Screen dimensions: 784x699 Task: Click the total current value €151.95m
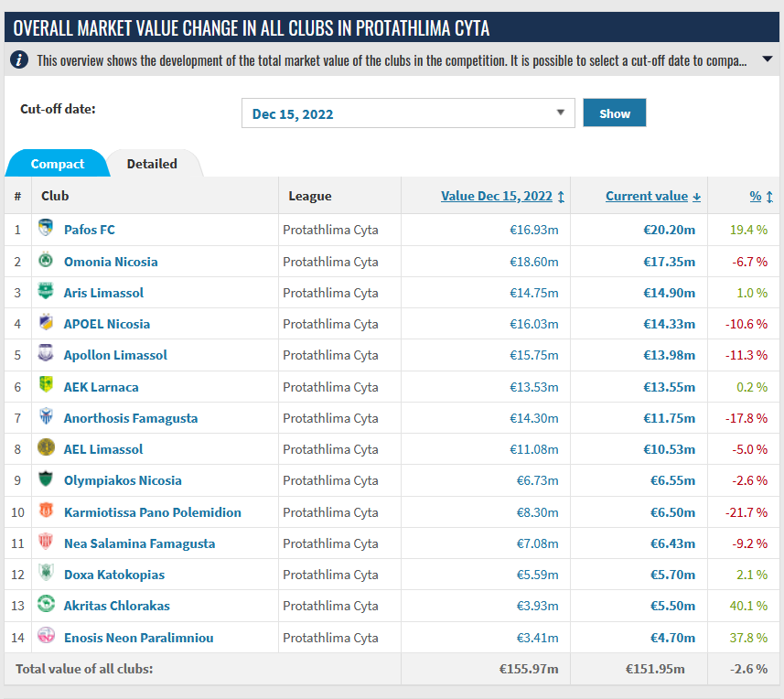tap(655, 669)
